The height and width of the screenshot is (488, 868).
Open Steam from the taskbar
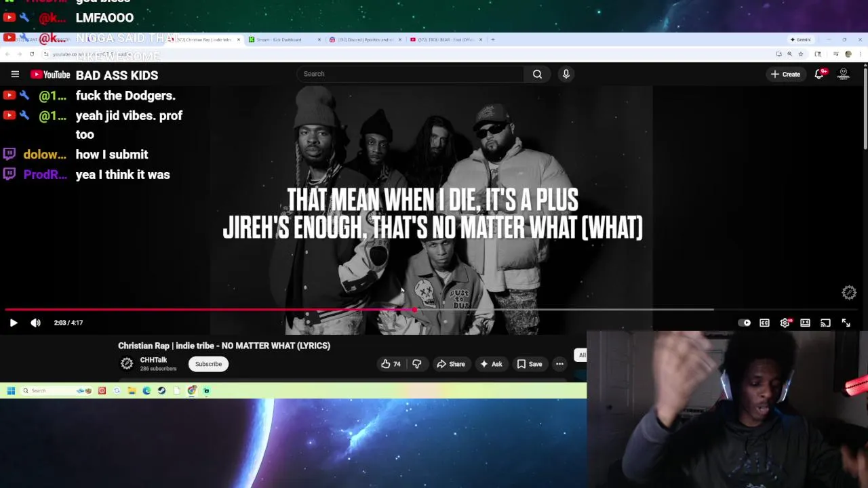point(161,390)
